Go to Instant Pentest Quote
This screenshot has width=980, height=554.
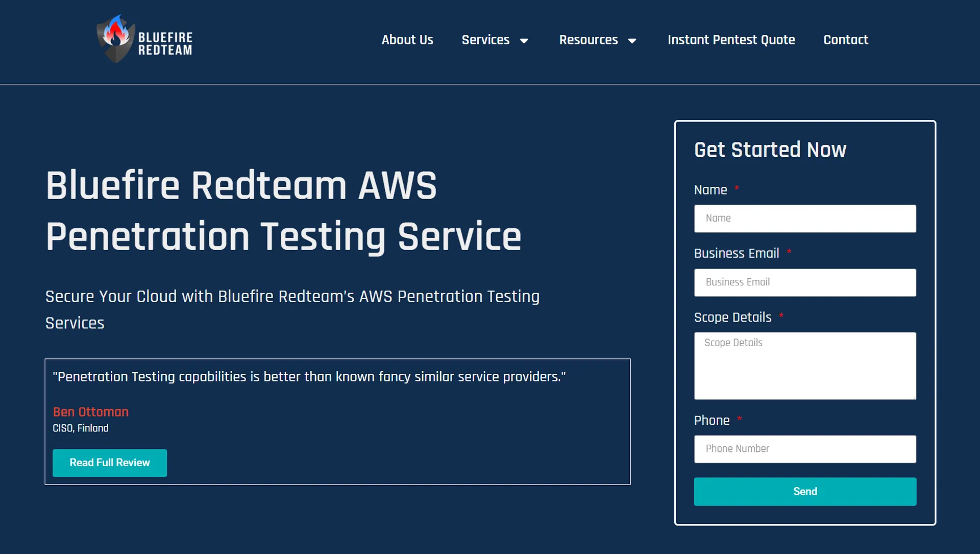[731, 40]
